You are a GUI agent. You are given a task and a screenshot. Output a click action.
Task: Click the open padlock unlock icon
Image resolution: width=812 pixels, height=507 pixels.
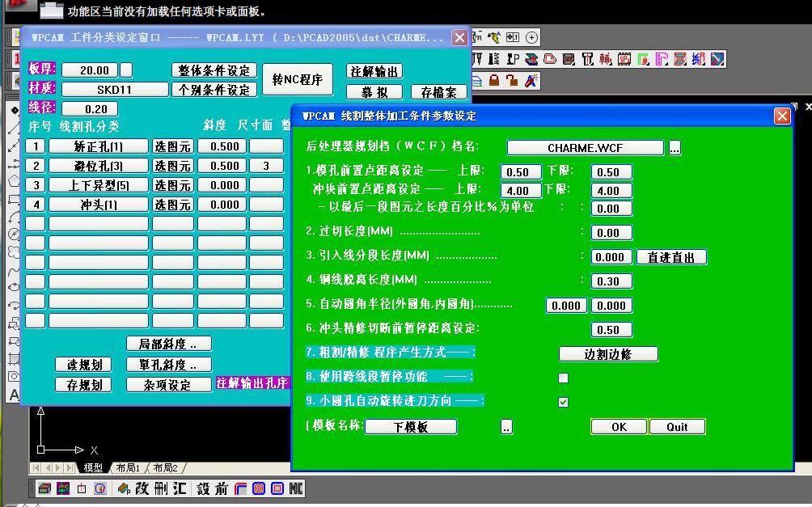click(511, 78)
